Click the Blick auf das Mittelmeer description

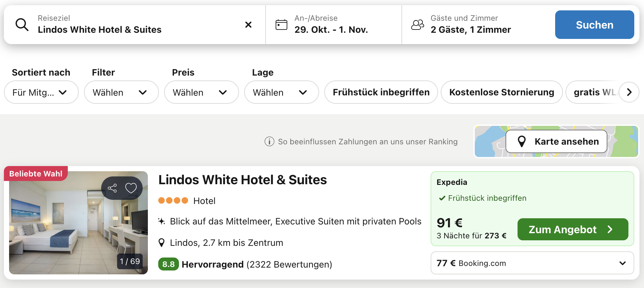click(296, 222)
